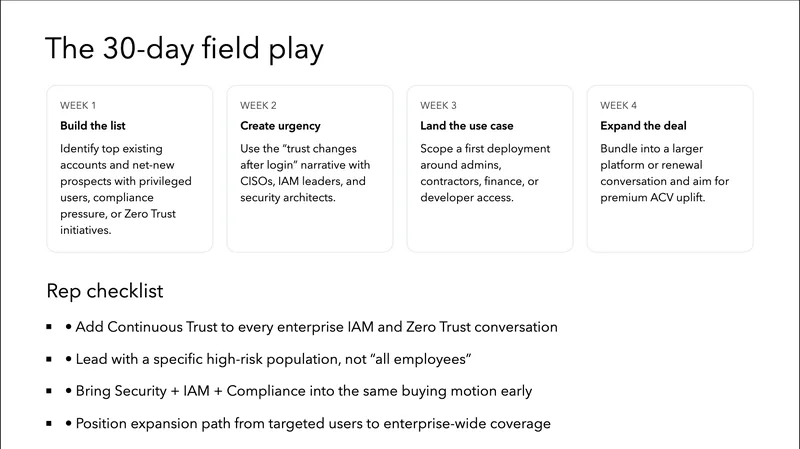
Task: Click the square bullet marker beside "Add Continuous Trust"
Action: point(49,327)
